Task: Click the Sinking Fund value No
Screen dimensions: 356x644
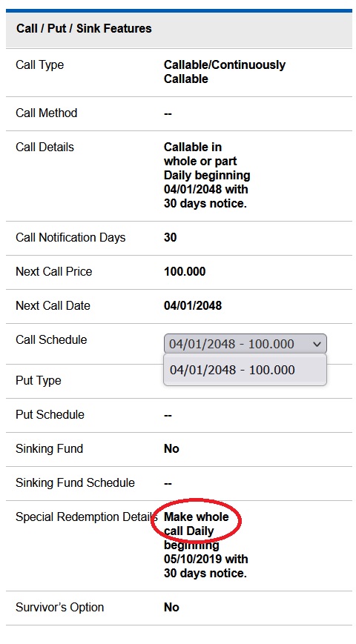Action: (x=171, y=448)
